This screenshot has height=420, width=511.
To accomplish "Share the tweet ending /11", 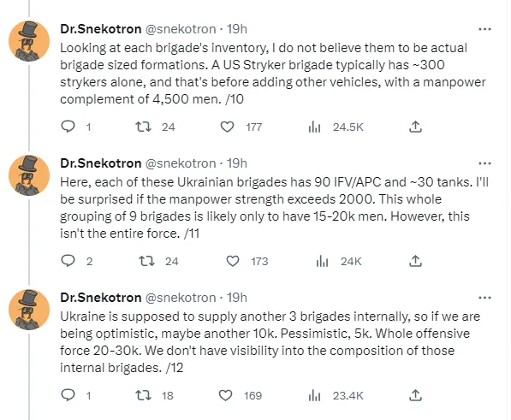I will (x=415, y=261).
